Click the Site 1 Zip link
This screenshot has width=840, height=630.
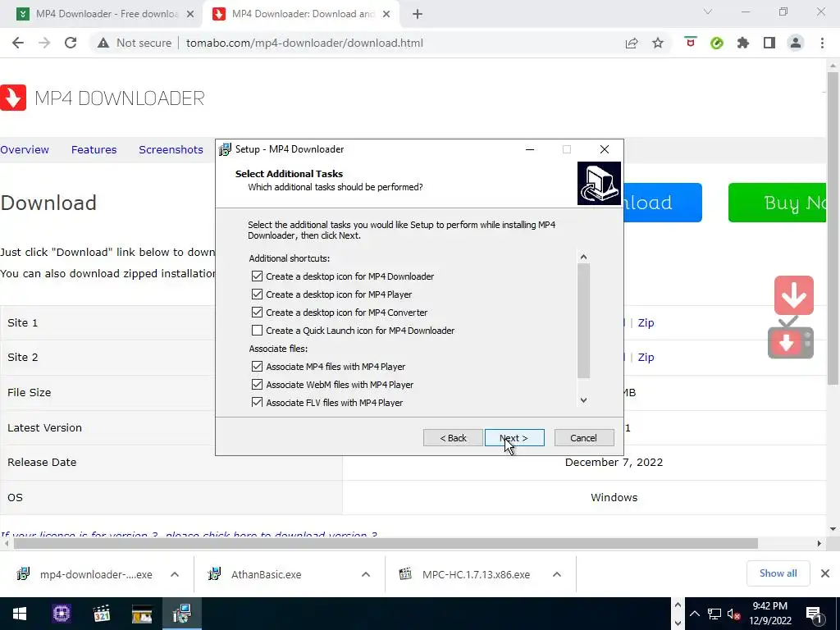point(646,322)
